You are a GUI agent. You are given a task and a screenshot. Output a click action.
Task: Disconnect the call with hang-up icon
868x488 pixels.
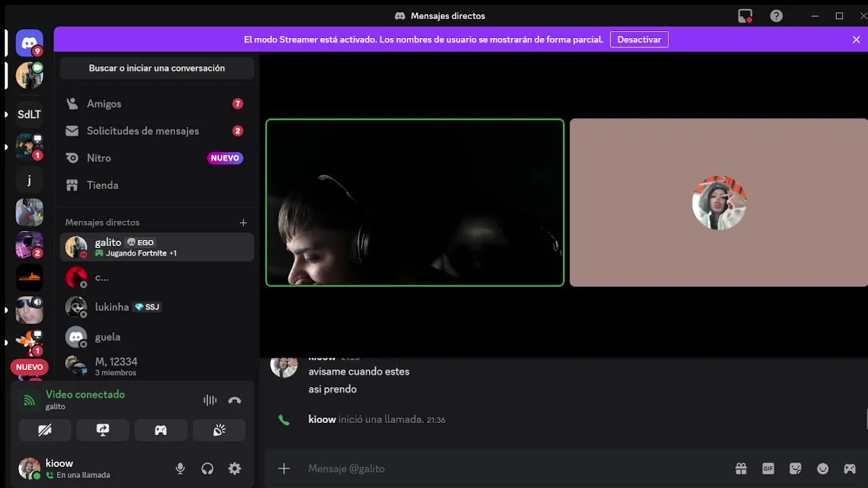(235, 400)
